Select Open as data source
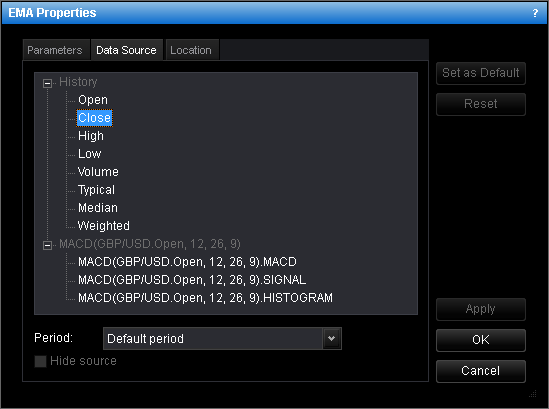The image size is (549, 409). tap(93, 100)
